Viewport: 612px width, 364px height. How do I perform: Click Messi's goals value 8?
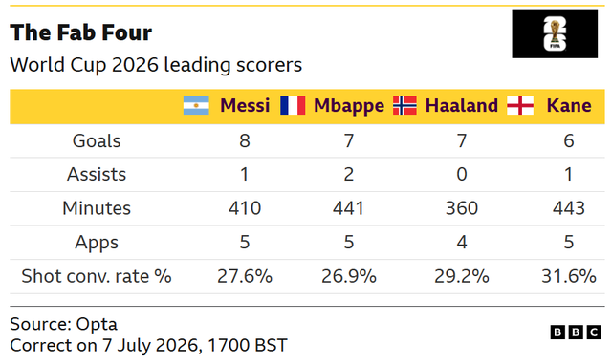click(x=245, y=140)
